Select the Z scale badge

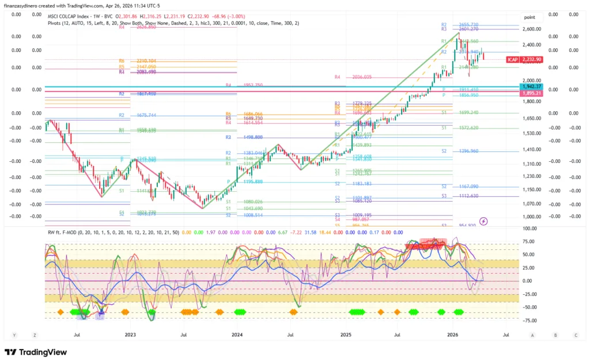tap(35, 335)
